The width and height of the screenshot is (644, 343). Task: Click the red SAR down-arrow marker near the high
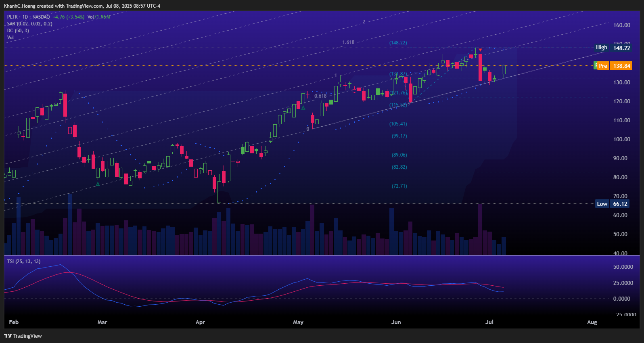480,50
